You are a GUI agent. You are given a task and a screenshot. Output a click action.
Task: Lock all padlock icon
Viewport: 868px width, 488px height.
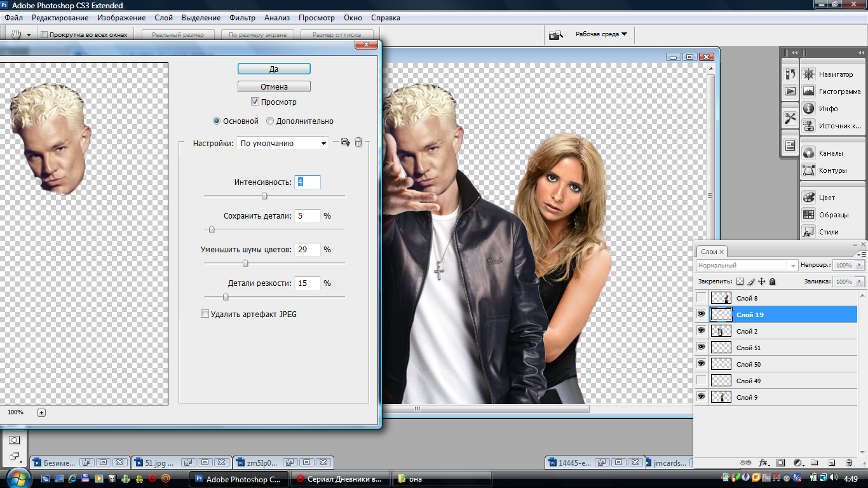tap(772, 281)
